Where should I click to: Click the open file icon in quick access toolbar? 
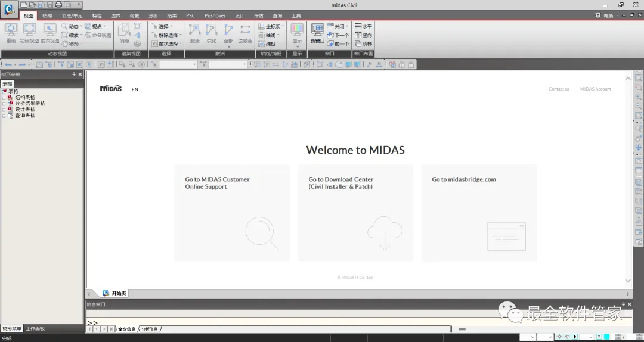pos(32,5)
